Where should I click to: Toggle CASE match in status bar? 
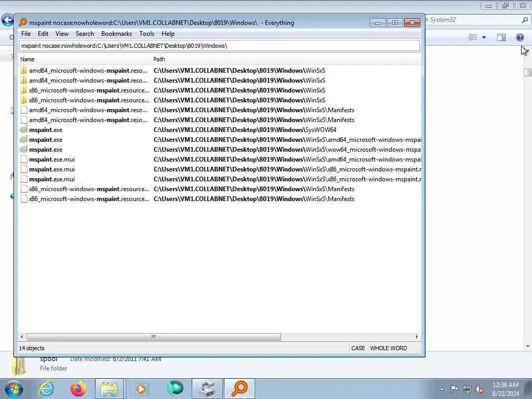click(358, 348)
